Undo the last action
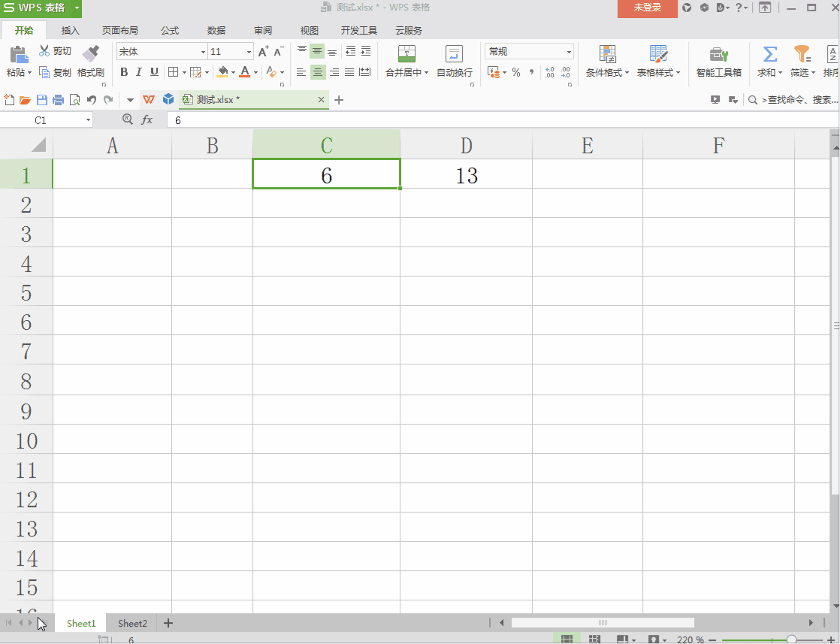The width and height of the screenshot is (840, 644). [x=92, y=100]
